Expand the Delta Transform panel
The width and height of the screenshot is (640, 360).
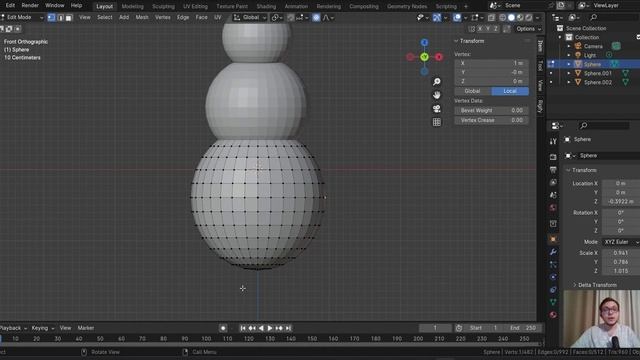click(575, 285)
